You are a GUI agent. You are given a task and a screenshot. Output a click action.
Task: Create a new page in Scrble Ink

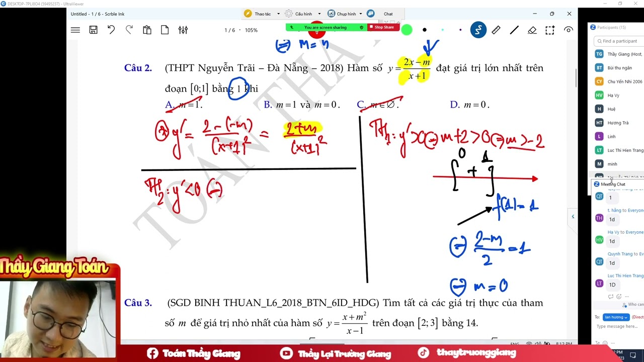coord(165,30)
